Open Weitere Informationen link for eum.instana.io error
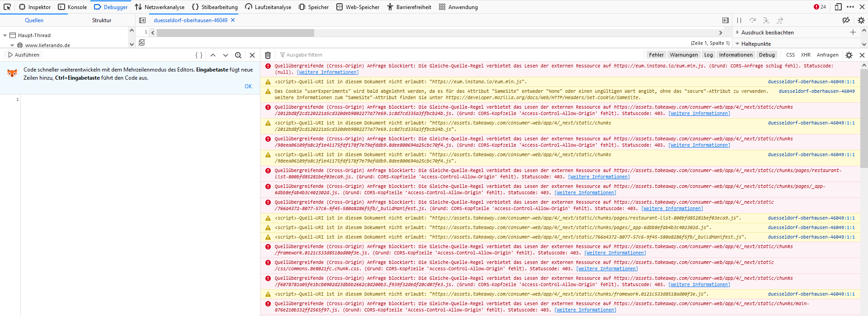Screen dimensions: 868x316 pos(328,72)
